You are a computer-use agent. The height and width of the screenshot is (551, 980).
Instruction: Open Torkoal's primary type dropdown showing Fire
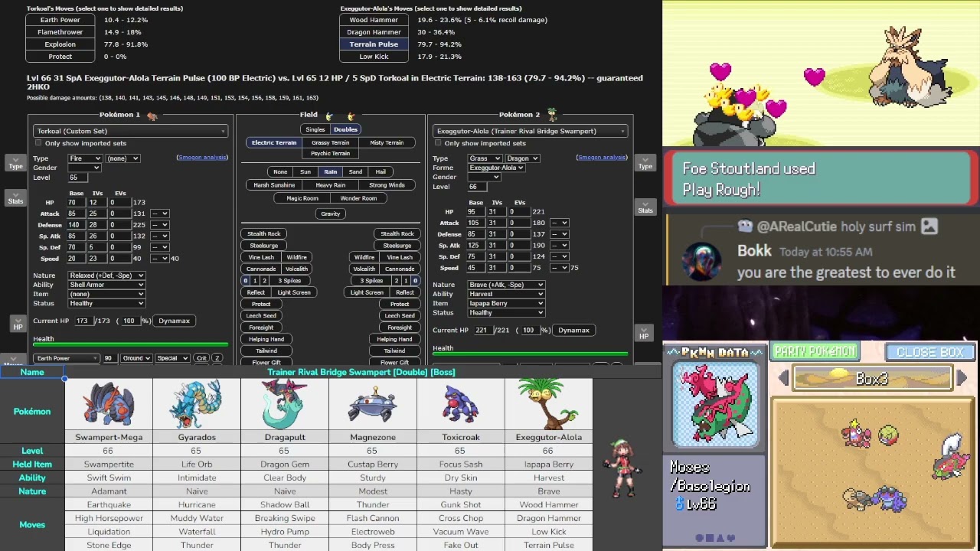[x=85, y=158]
